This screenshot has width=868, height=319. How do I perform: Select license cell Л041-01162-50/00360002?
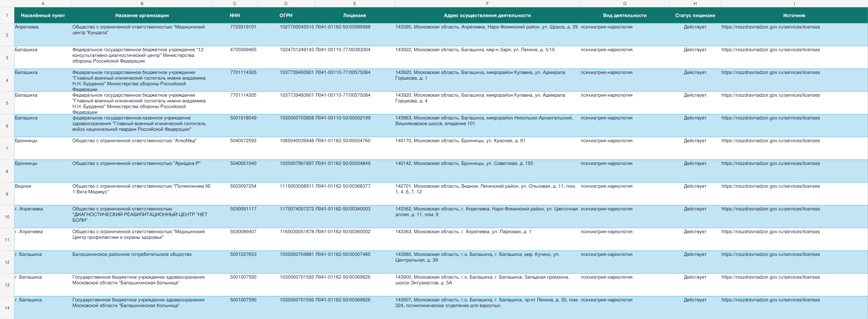click(x=354, y=239)
